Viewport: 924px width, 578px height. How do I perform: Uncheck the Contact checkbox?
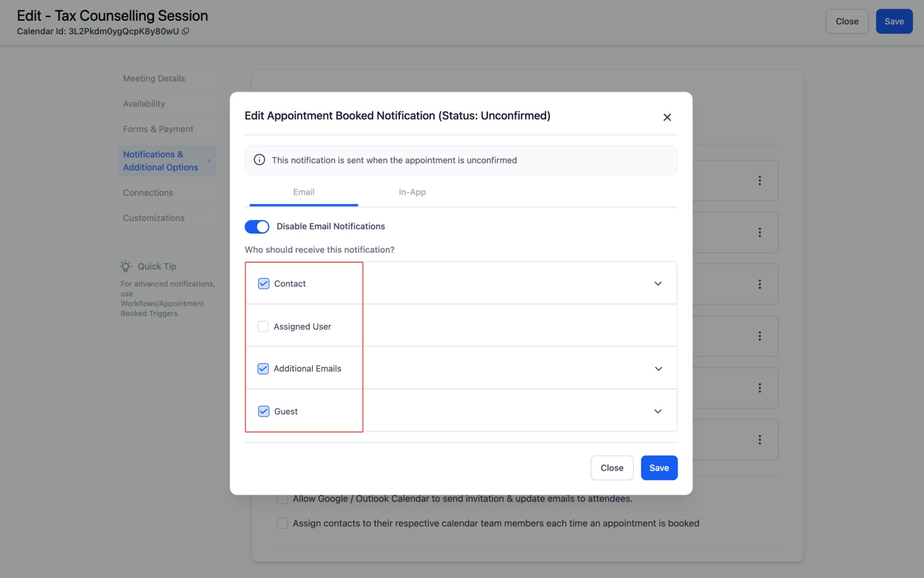pos(264,283)
